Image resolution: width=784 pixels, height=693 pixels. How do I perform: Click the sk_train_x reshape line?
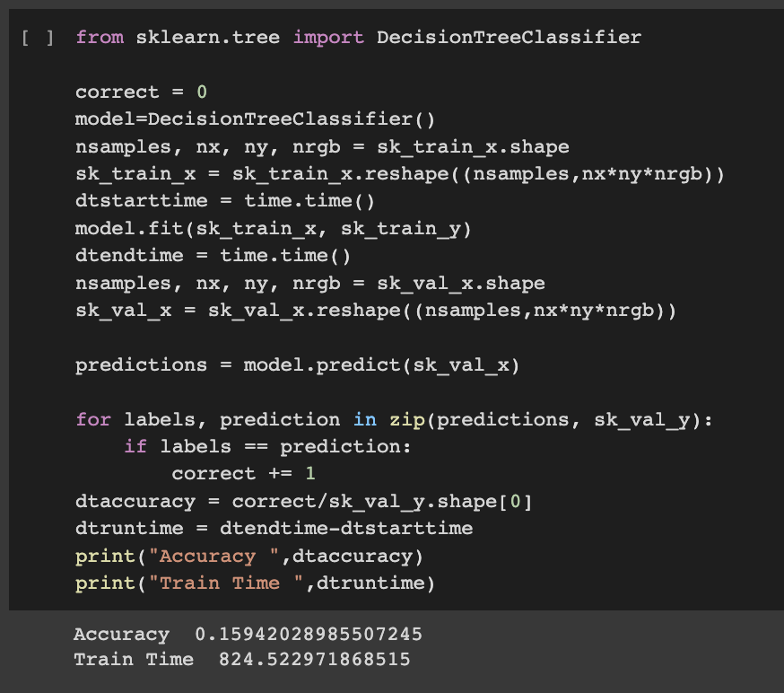point(400,174)
